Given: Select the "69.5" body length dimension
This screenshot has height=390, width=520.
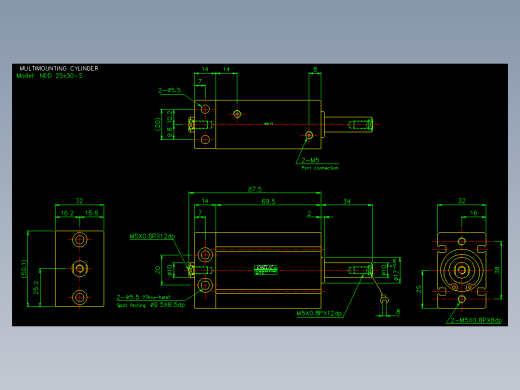Looking at the screenshot, I should pyautogui.click(x=268, y=201).
